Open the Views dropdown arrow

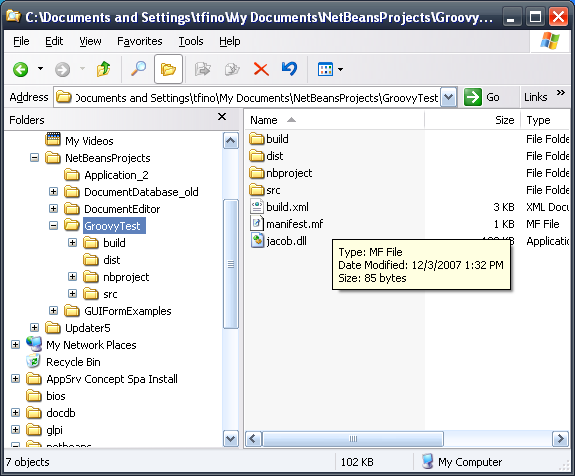coord(341,69)
